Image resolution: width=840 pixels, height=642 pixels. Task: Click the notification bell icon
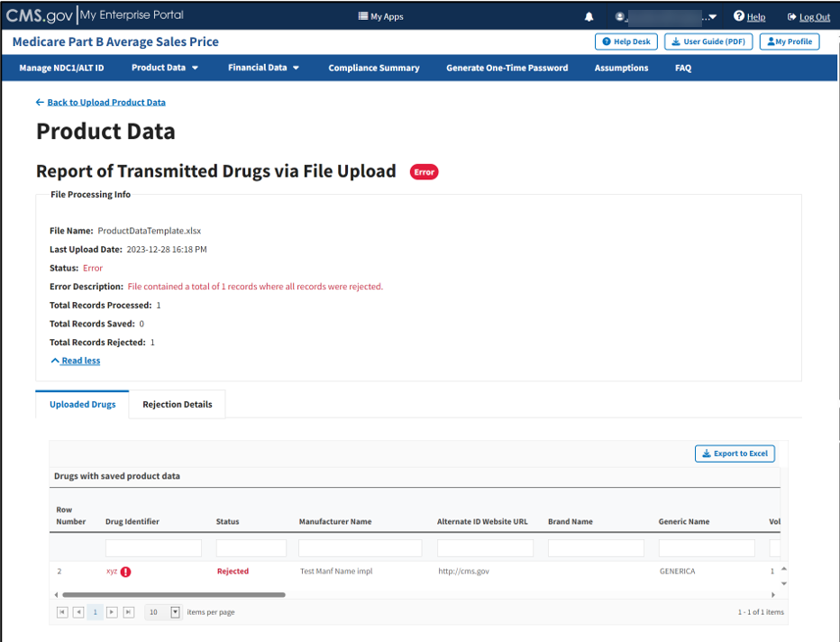[589, 16]
